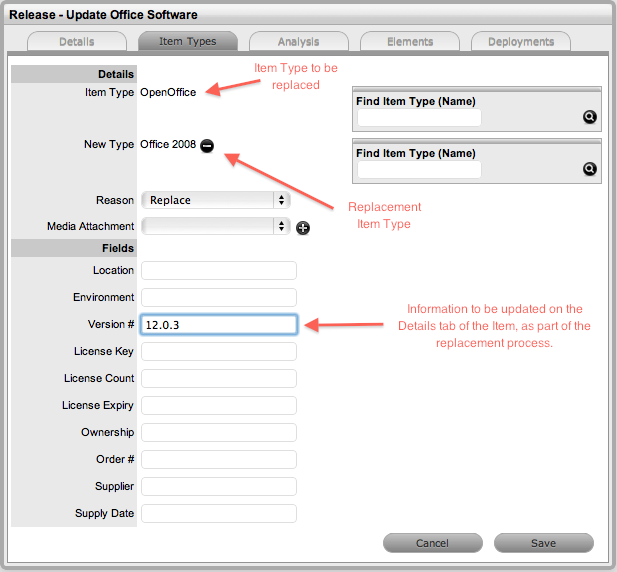The width and height of the screenshot is (617, 572).
Task: Focus the lower Find Item Type field
Action: click(419, 170)
